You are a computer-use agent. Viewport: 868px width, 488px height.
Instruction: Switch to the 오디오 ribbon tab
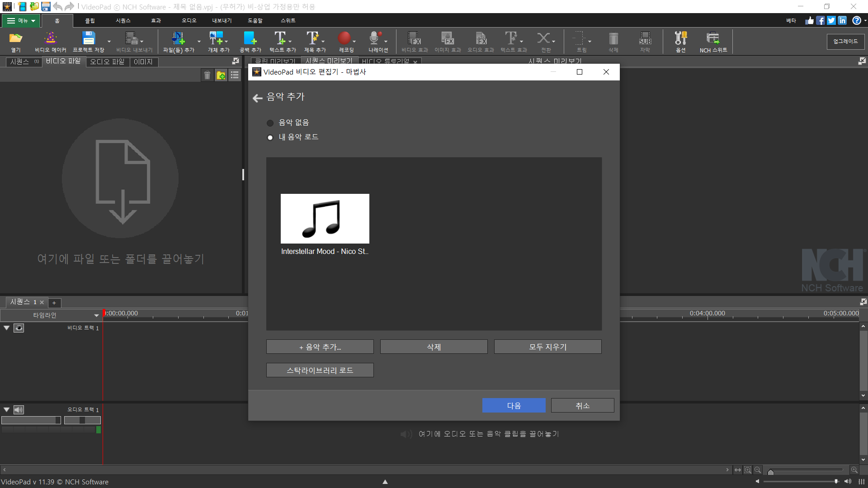(x=189, y=21)
